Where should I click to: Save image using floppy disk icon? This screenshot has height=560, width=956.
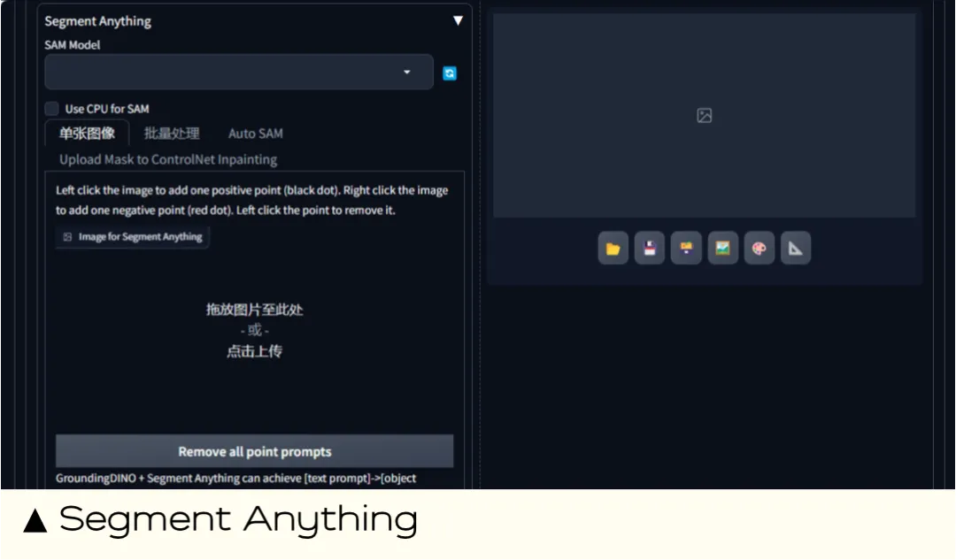[x=650, y=248]
